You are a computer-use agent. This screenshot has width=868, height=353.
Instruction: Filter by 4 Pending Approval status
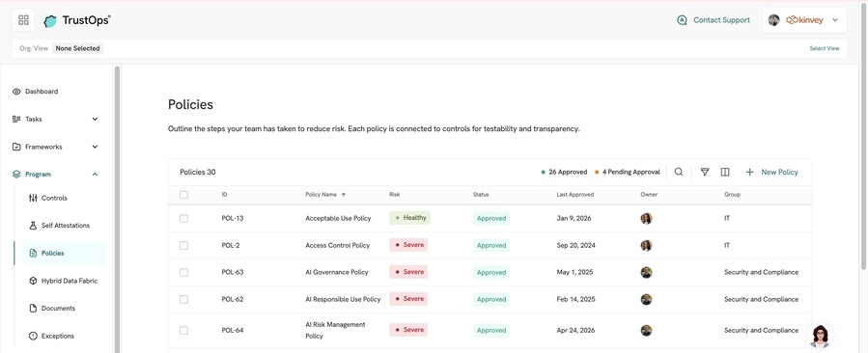tap(628, 172)
